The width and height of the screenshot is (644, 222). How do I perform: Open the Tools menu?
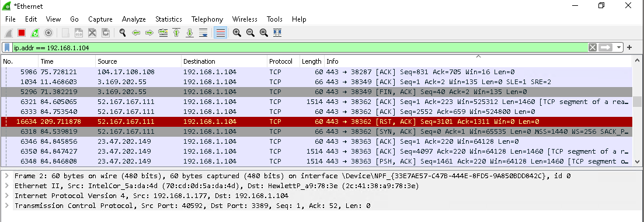coord(274,19)
